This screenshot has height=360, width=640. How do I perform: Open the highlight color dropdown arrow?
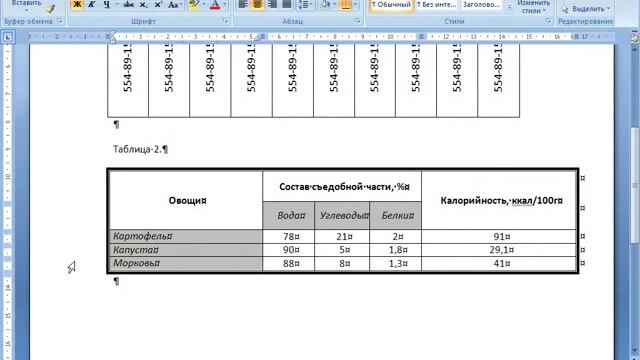(x=204, y=4)
